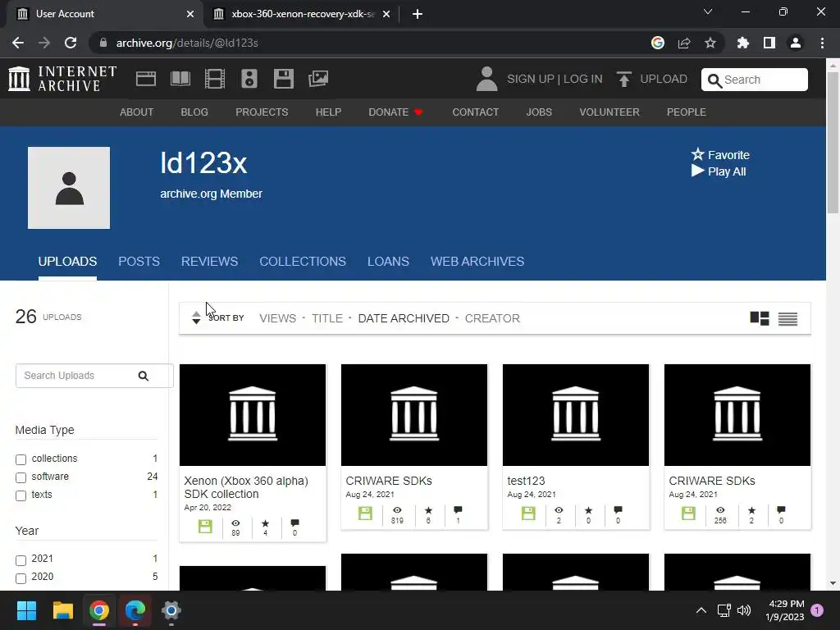Click the Upload arrow icon
This screenshot has width=840, height=630.
tap(623, 79)
